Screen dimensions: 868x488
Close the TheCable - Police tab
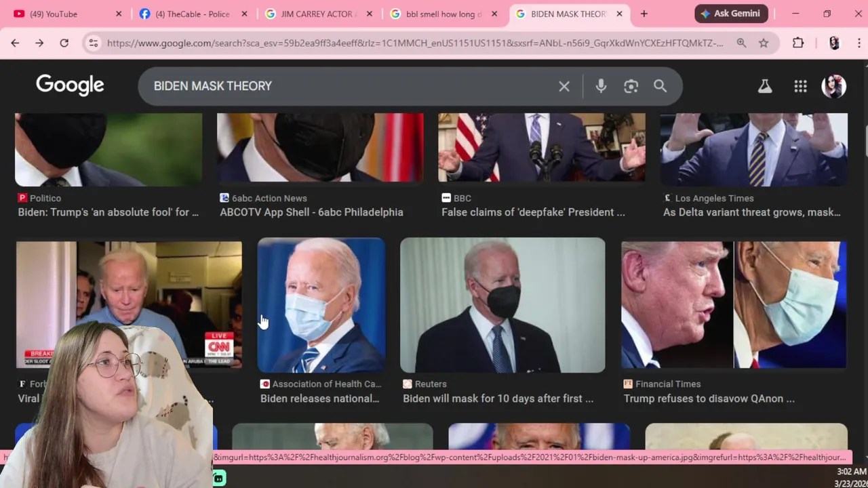point(244,14)
